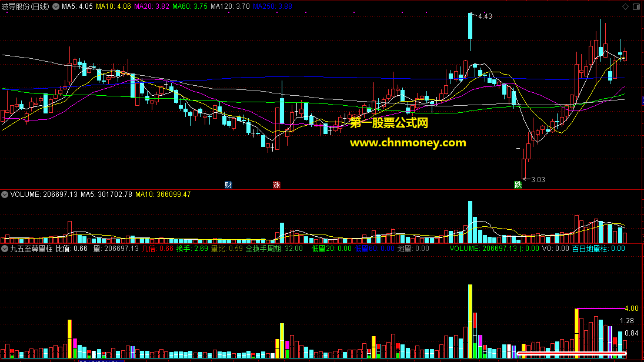
Task: Select the magenta MA20: 3.82 label
Action: (152, 6)
